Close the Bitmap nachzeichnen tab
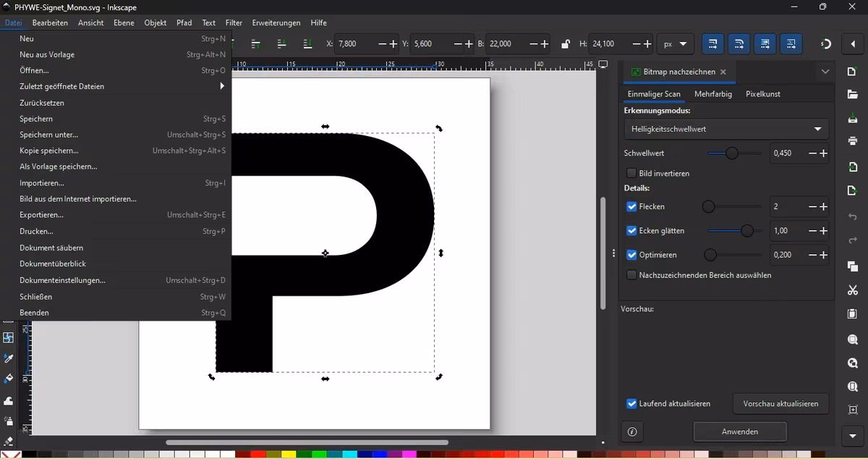This screenshot has width=868, height=459. [x=723, y=72]
